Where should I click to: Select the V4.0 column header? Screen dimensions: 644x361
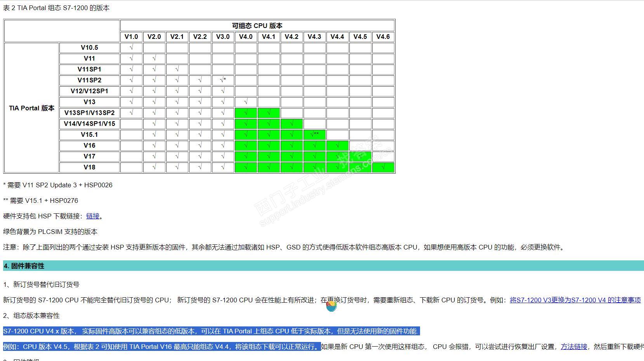pos(246,37)
